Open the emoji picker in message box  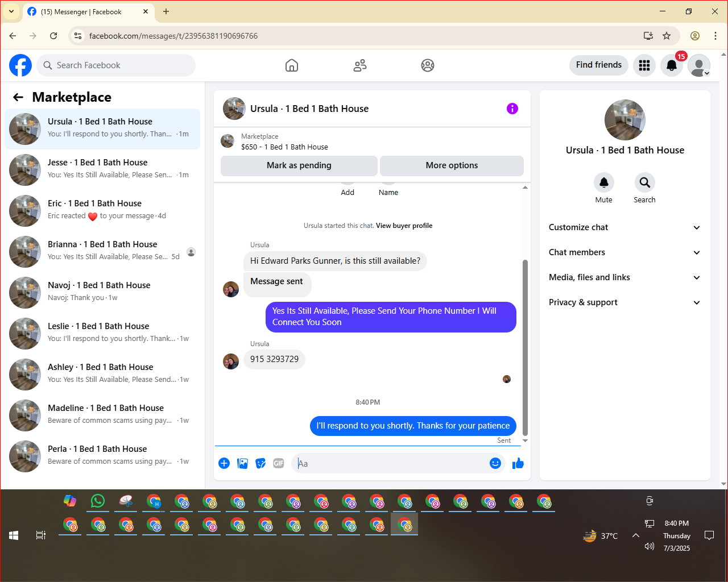pos(495,463)
